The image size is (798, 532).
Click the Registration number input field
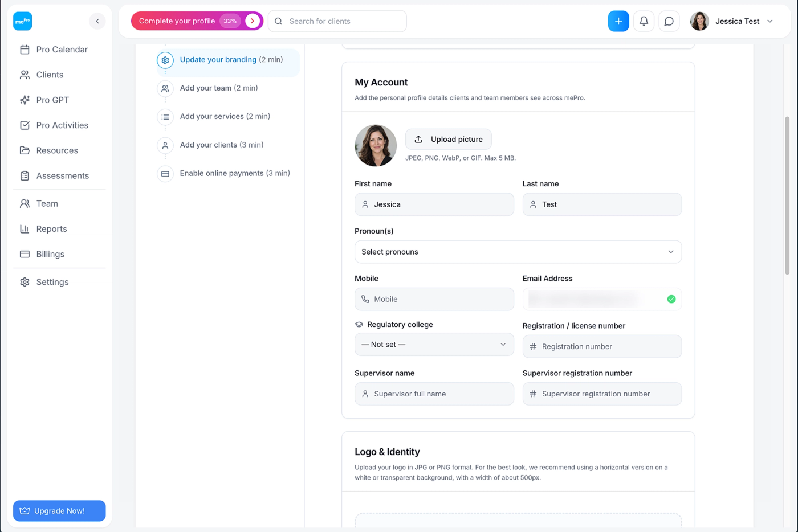602,346
